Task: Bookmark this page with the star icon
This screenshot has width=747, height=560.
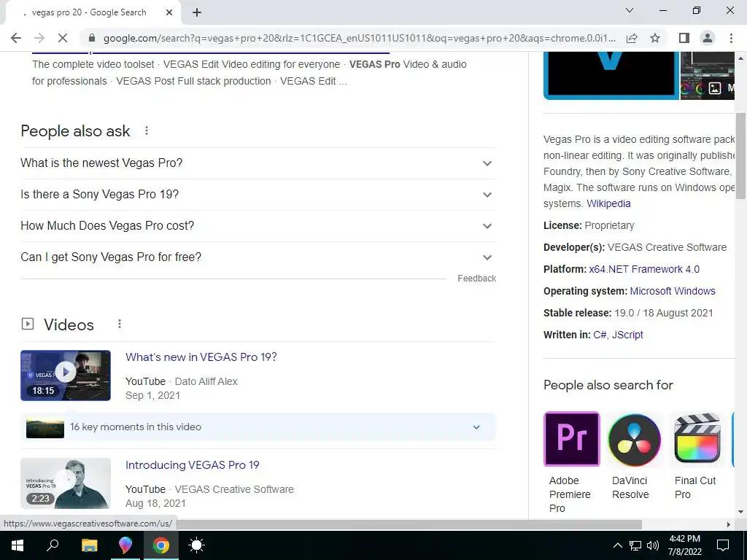Action: pos(655,38)
